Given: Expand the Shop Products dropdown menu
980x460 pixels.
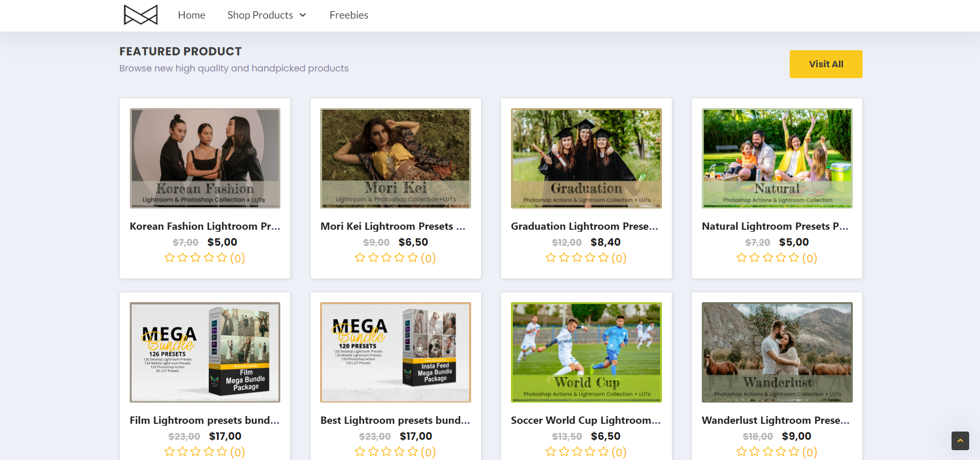Looking at the screenshot, I should tap(266, 15).
